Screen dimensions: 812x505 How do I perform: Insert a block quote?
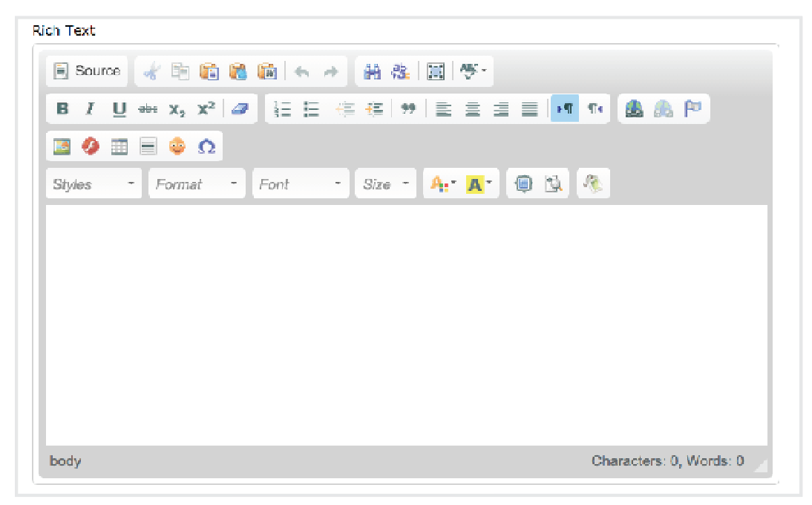[408, 109]
